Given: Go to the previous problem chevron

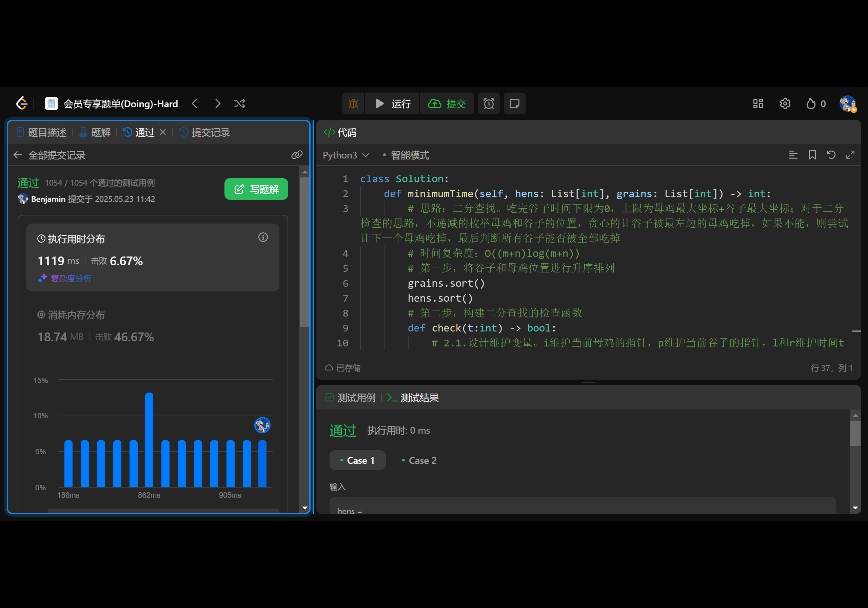Looking at the screenshot, I should pyautogui.click(x=195, y=103).
